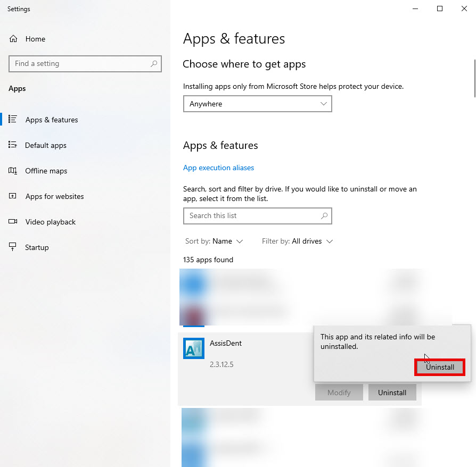
Task: Click the Startup icon in sidebar
Action: pos(12,247)
